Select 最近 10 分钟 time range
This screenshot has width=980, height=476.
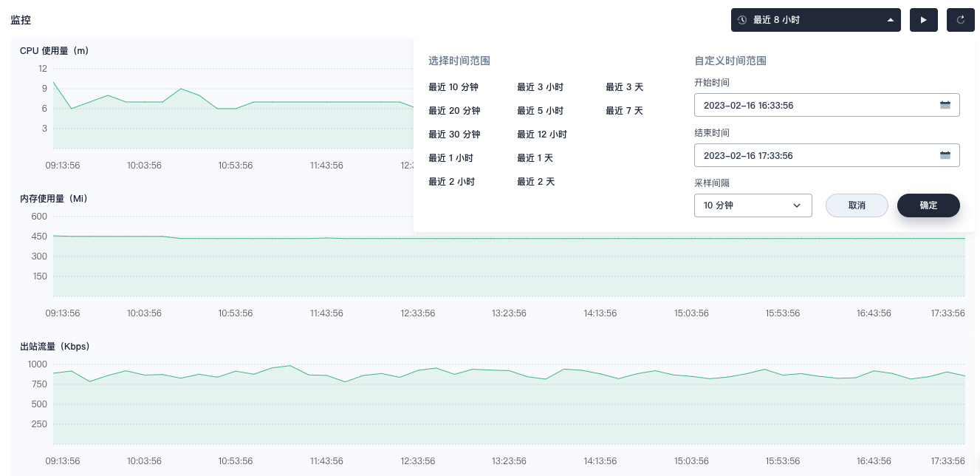pyautogui.click(x=453, y=87)
